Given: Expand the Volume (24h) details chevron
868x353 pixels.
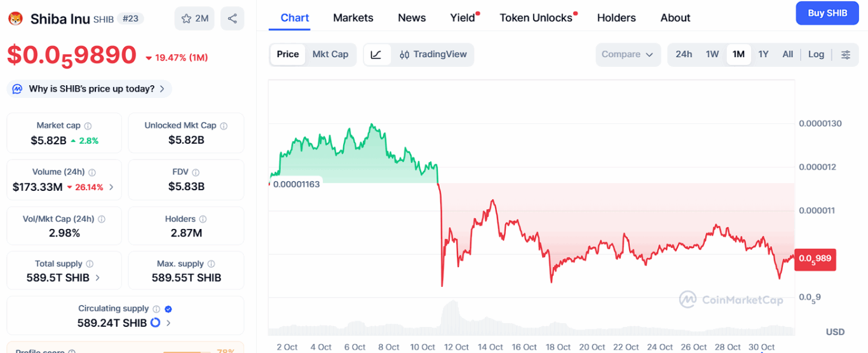Looking at the screenshot, I should (112, 187).
